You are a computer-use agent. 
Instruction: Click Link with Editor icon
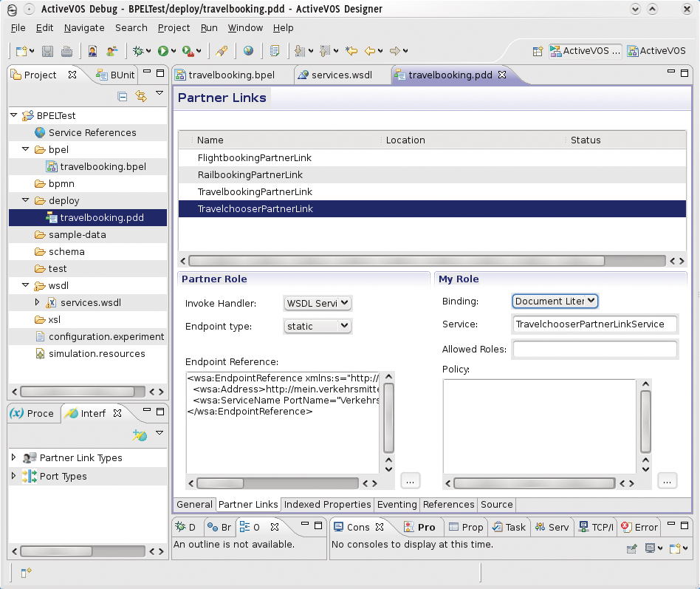click(x=141, y=96)
